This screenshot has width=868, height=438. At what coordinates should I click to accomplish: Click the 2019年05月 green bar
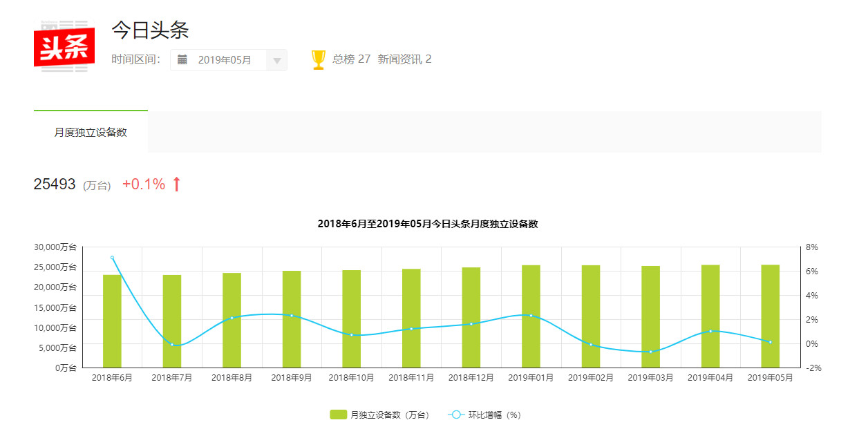pyautogui.click(x=770, y=316)
